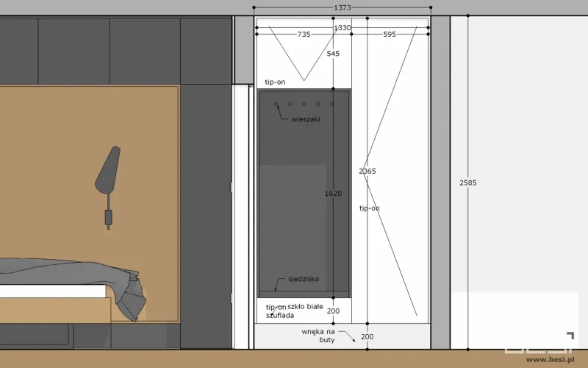Select the 1620 height dimension
The image size is (588, 368).
(333, 194)
